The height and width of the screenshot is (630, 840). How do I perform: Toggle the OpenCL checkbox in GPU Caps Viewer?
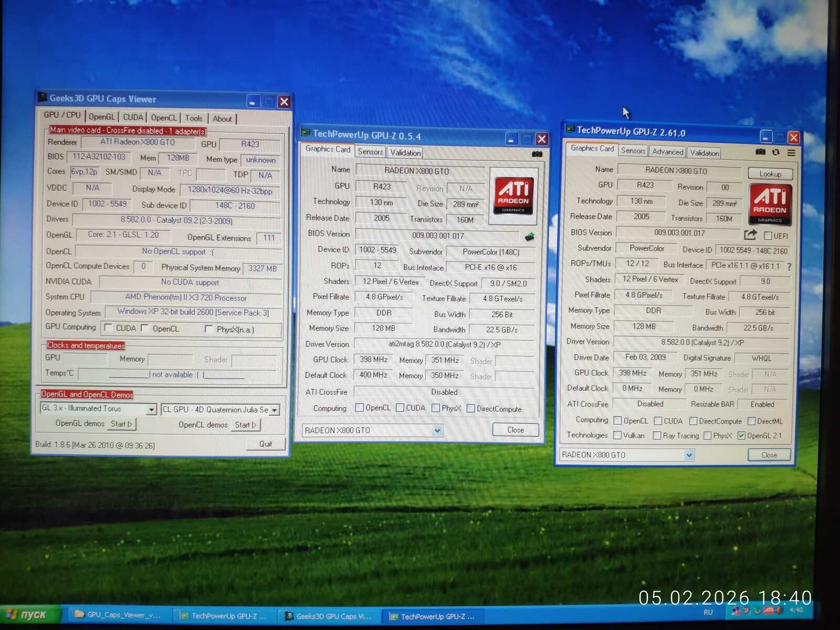pos(145,328)
